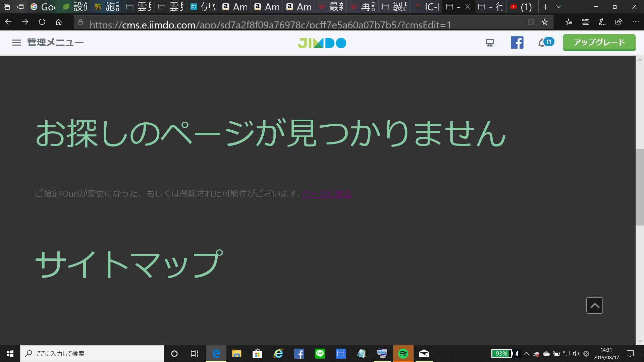The height and width of the screenshot is (362, 644).
Task: Switch to the IC- tab
Action: point(427,7)
